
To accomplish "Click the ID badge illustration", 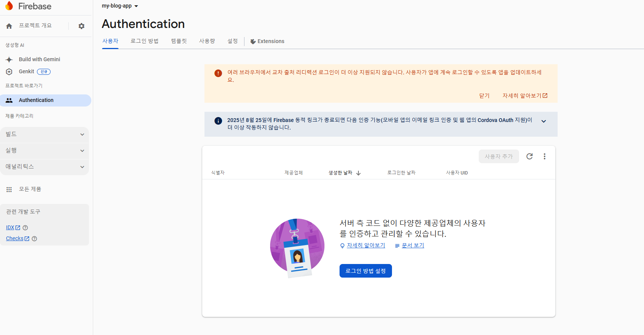I will coord(297,248).
